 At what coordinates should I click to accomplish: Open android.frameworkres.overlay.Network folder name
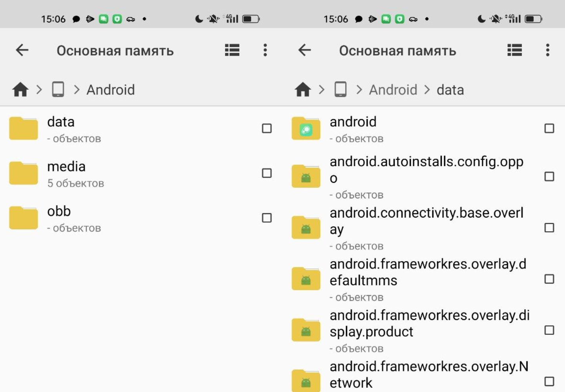coord(429,374)
